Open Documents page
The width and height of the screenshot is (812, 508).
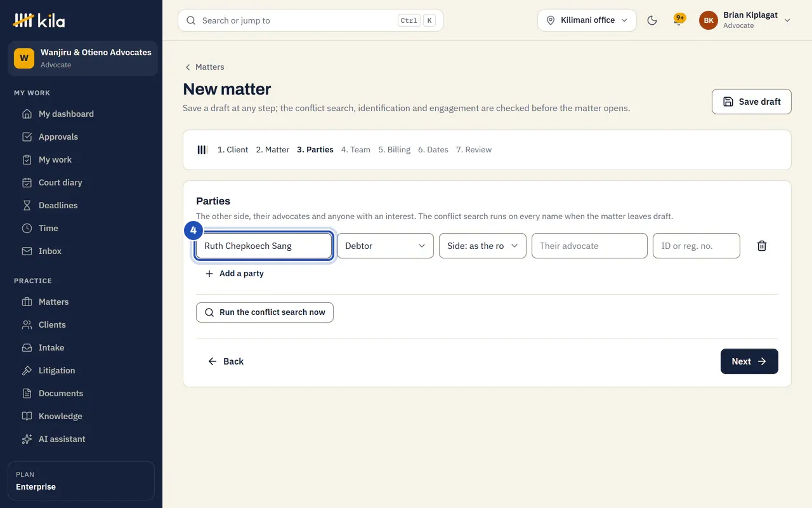81,393
